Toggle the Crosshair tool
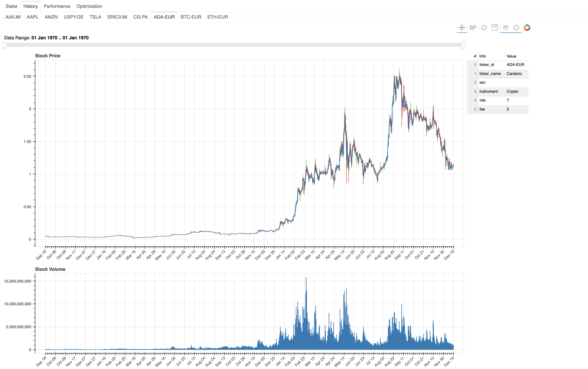This screenshot has height=369, width=588. coord(516,28)
